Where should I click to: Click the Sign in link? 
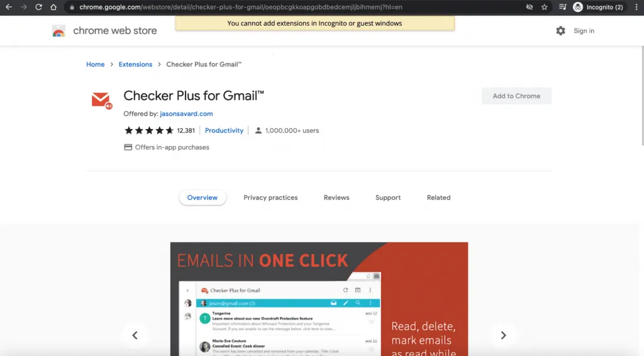coord(584,31)
